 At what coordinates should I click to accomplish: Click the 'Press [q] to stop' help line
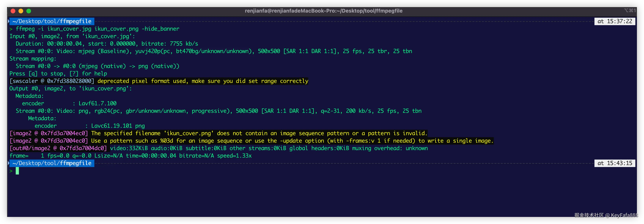(58, 73)
